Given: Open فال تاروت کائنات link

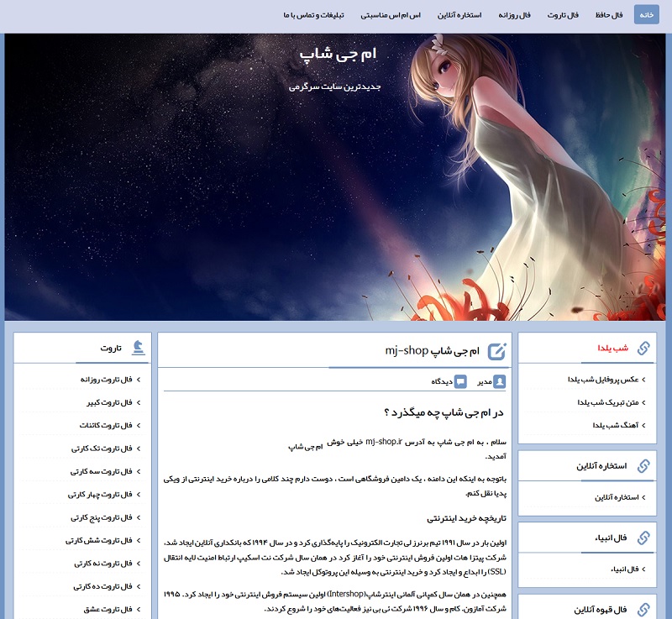Looking at the screenshot, I should (106, 425).
